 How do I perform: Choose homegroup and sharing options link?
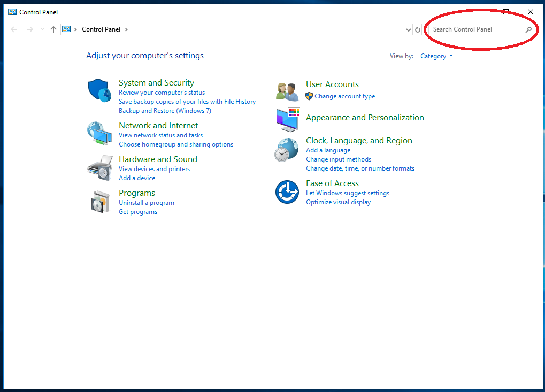click(176, 144)
